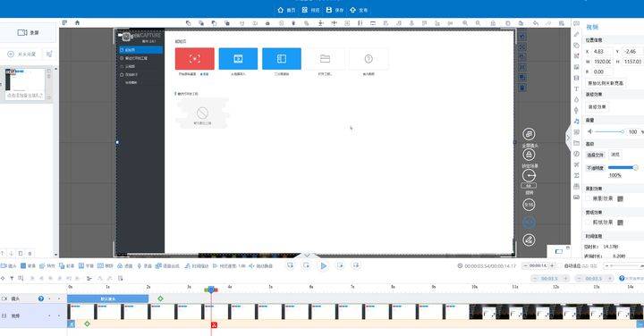Click the Lock icon on the canvas side panel
The image size is (644, 336).
529,155
